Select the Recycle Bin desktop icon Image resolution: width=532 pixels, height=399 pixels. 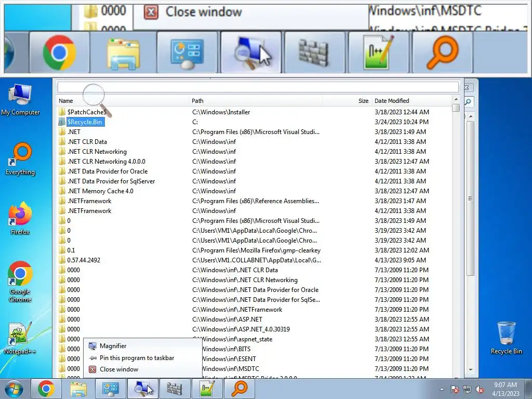(506, 338)
